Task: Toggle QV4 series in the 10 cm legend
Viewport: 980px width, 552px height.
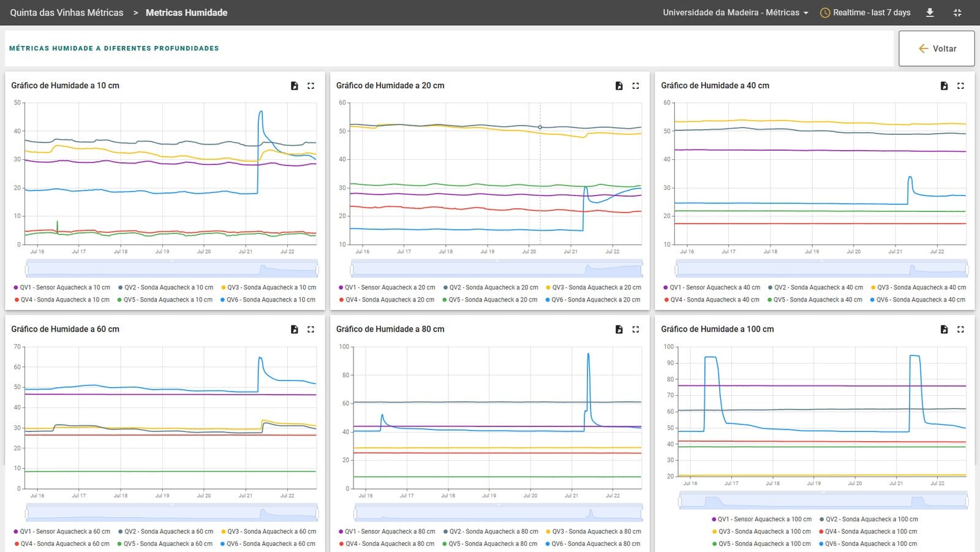Action: click(x=62, y=300)
